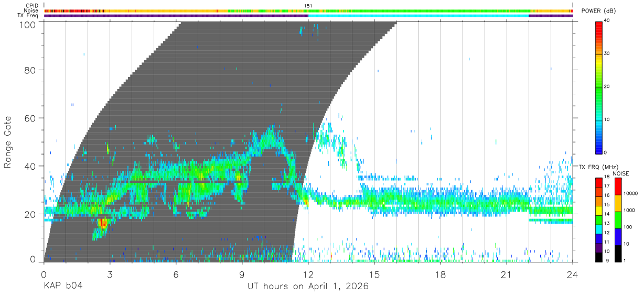This screenshot has height=297, width=644.
Task: Click the 9 MHz frequency scale label
Action: click(x=606, y=260)
